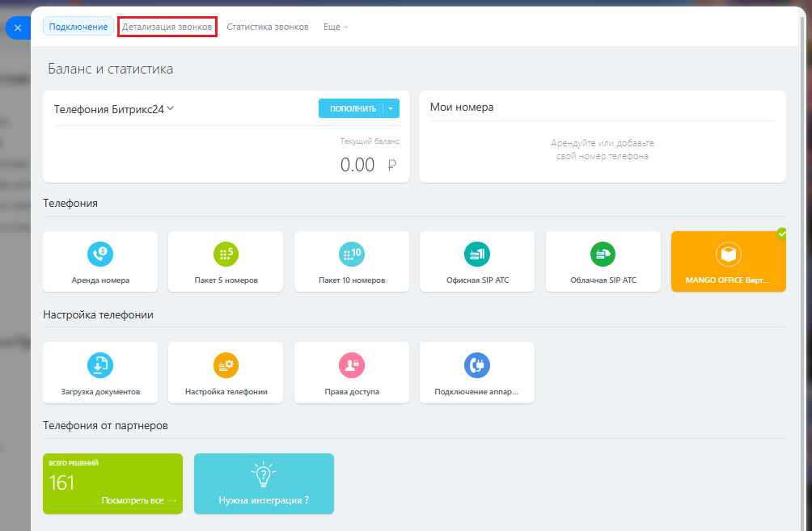Screen dimensions: 812x531
Task: Open the Настройка телефонии gear icon
Action: [226, 365]
